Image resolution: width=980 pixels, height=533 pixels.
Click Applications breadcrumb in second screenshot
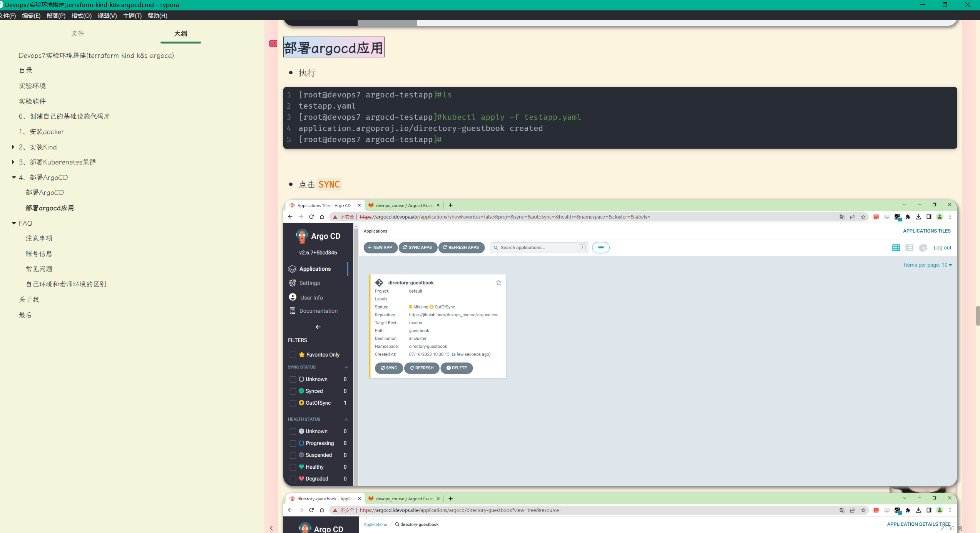[375, 525]
